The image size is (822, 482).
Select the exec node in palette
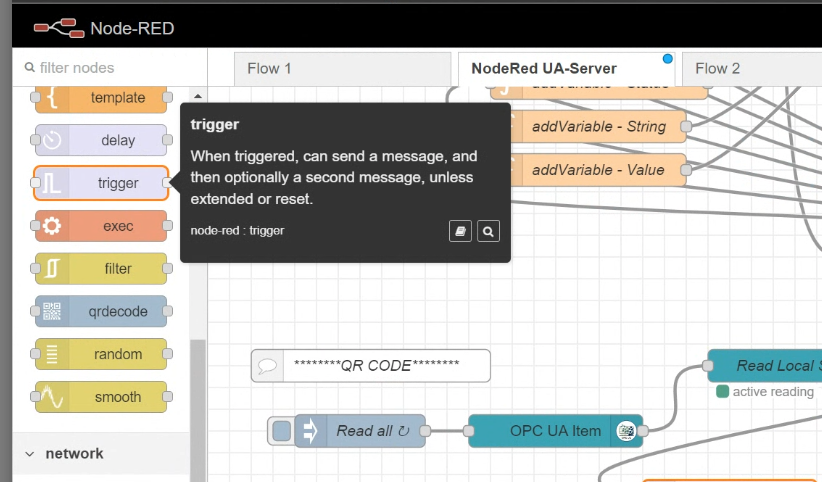(101, 226)
